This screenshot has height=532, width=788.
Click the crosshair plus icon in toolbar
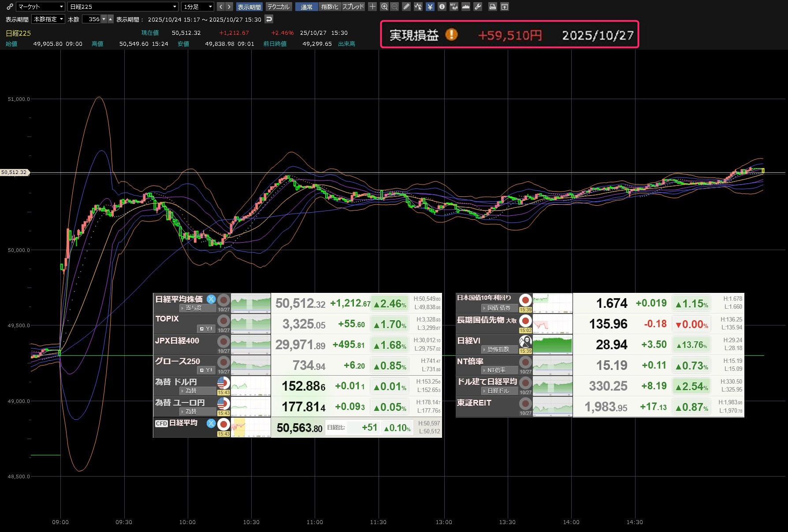pos(372,7)
